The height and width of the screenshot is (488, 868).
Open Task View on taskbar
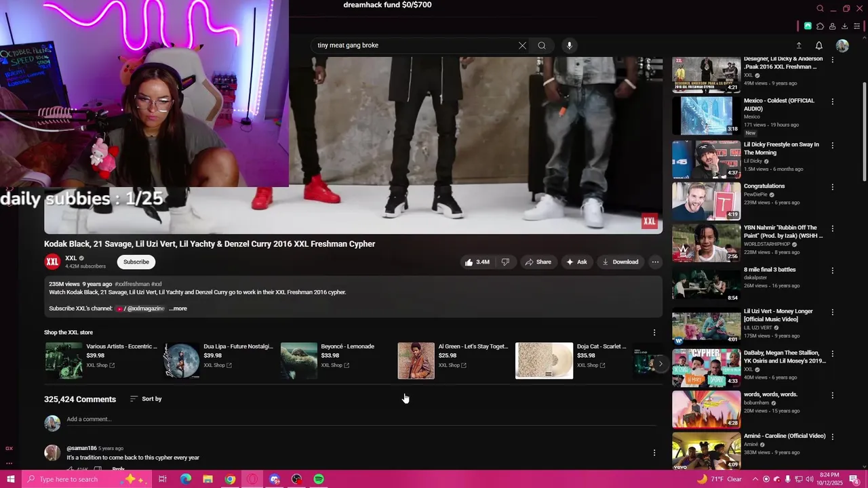tap(163, 479)
